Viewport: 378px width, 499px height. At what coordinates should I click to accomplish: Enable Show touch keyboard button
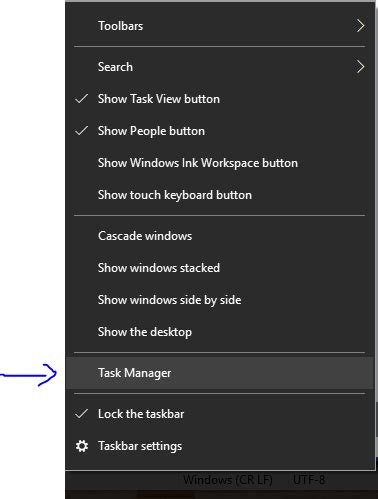(220, 195)
